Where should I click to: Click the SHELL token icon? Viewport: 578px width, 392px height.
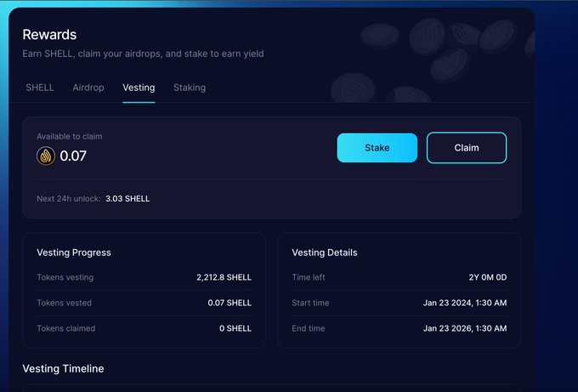coord(46,156)
